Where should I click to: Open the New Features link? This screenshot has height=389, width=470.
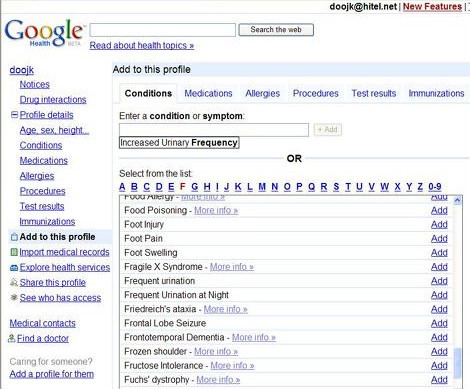[432, 6]
